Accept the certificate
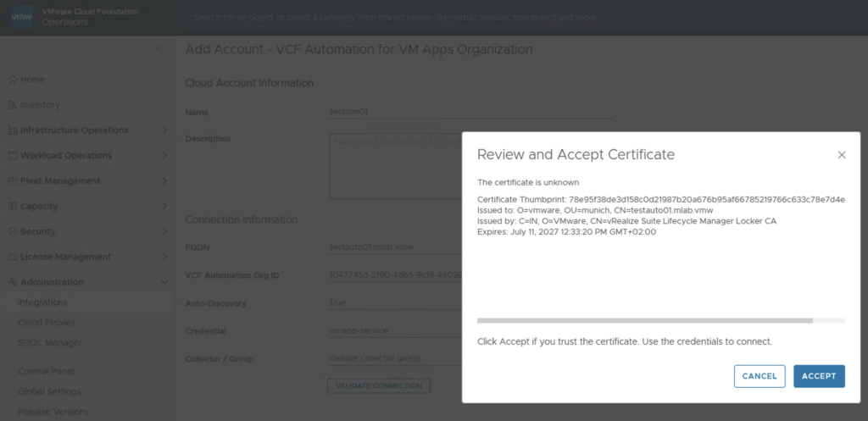The width and height of the screenshot is (868, 421). [x=818, y=376]
